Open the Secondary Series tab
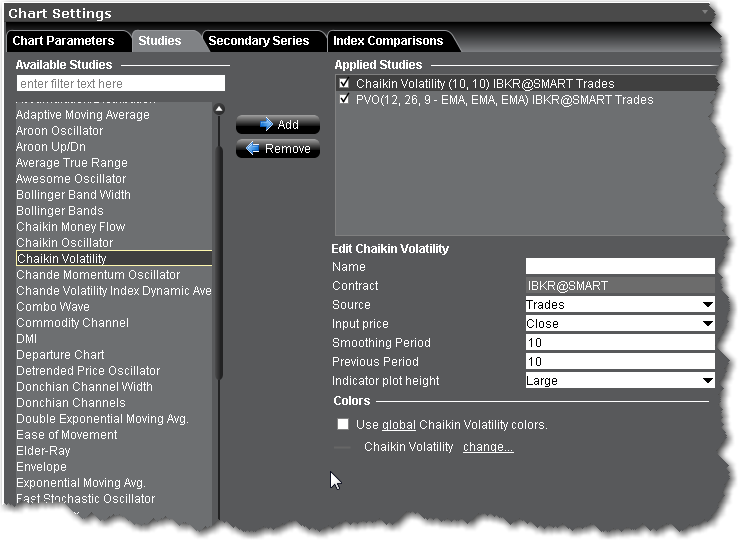The image size is (746, 546). [258, 41]
